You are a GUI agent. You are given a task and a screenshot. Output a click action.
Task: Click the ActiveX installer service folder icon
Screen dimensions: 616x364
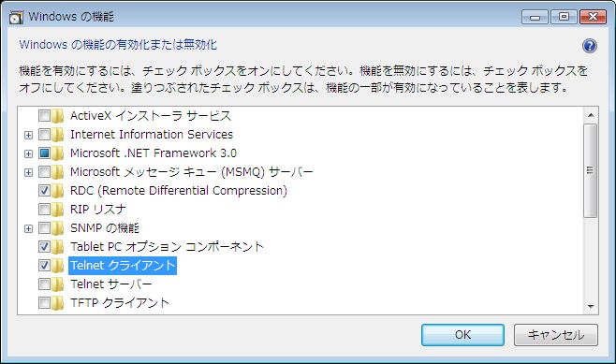point(57,116)
